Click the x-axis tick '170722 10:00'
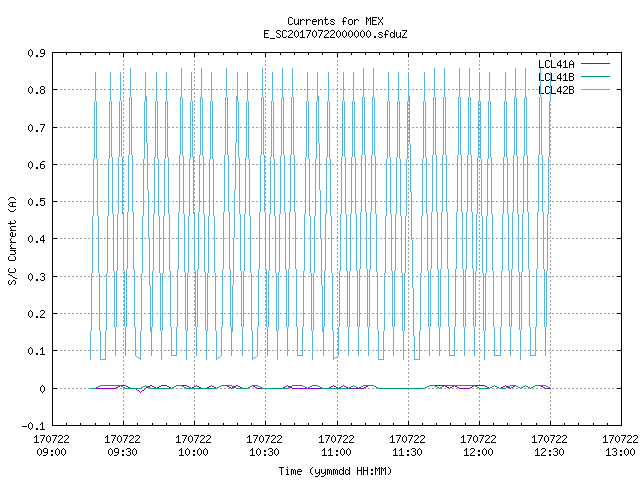Image resolution: width=640 pixels, height=480 pixels. click(193, 446)
